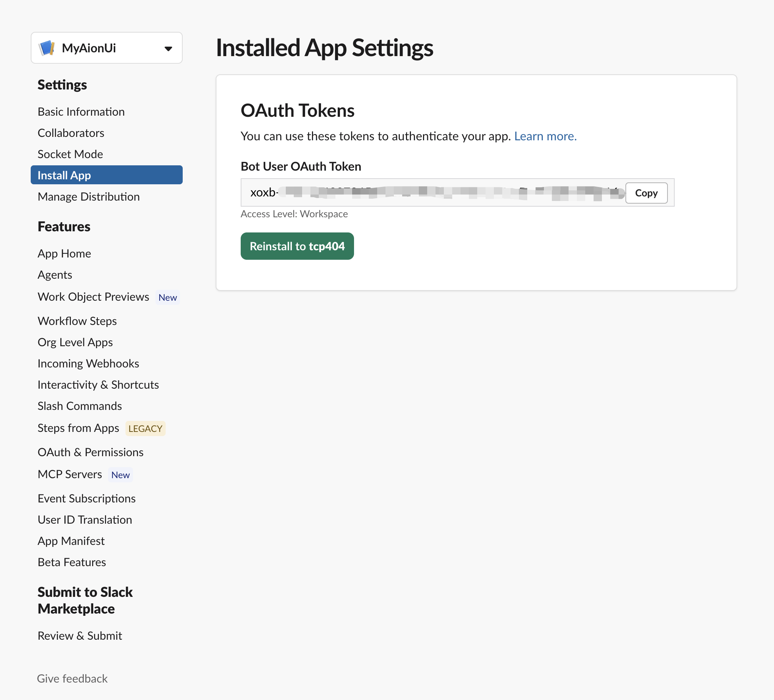Open Work Object Previews page
Screen dimensions: 774x700
coord(93,297)
